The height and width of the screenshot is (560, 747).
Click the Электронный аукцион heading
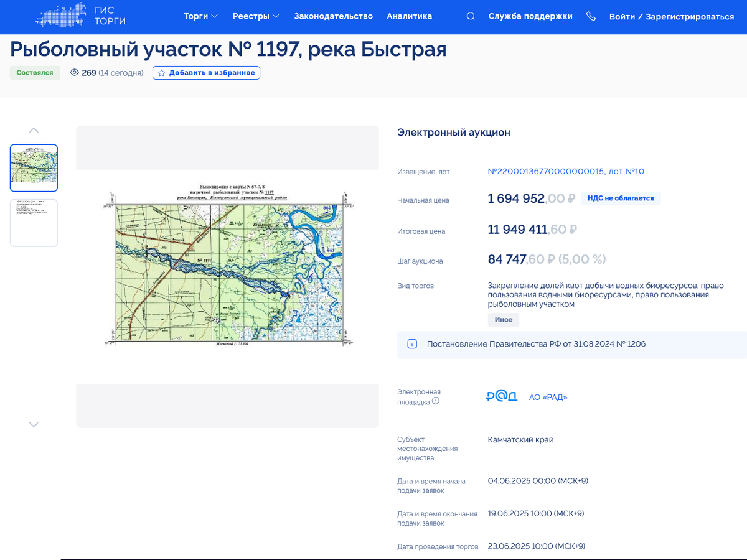(x=454, y=133)
